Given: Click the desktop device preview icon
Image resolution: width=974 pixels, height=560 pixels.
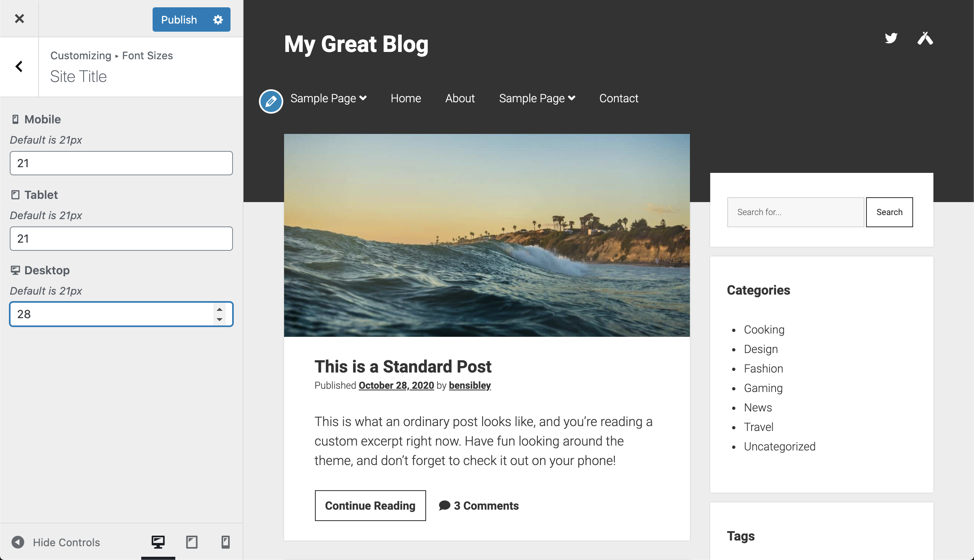Looking at the screenshot, I should [159, 543].
